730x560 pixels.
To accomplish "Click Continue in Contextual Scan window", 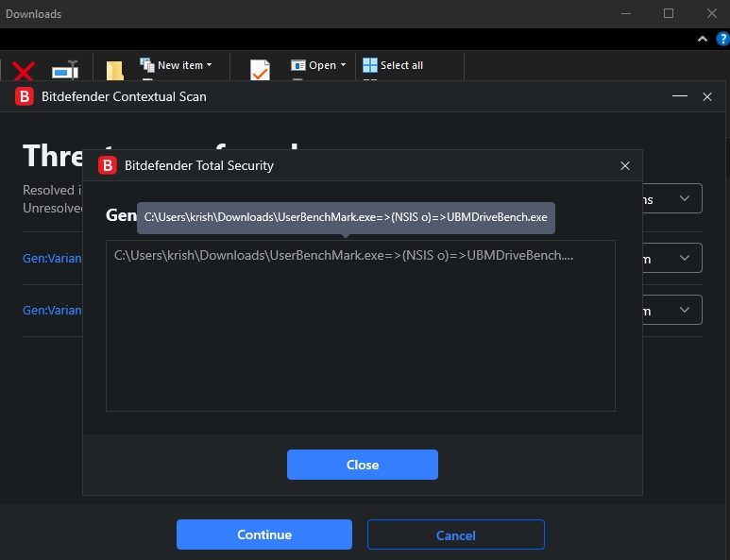I will (x=264, y=535).
